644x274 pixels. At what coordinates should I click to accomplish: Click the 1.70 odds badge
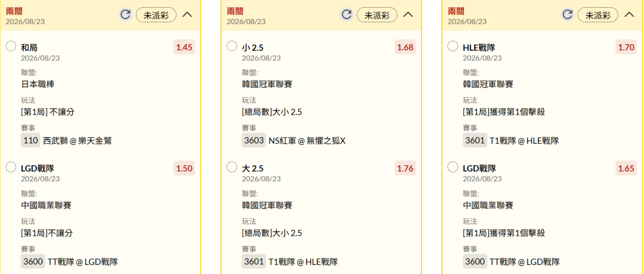(x=626, y=47)
